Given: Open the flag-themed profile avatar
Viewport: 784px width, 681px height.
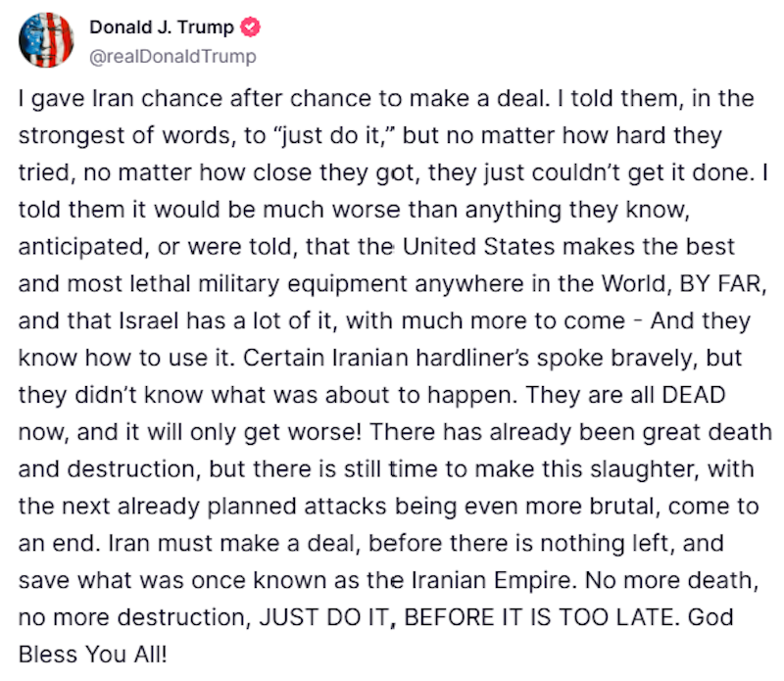Looking at the screenshot, I should [x=46, y=40].
